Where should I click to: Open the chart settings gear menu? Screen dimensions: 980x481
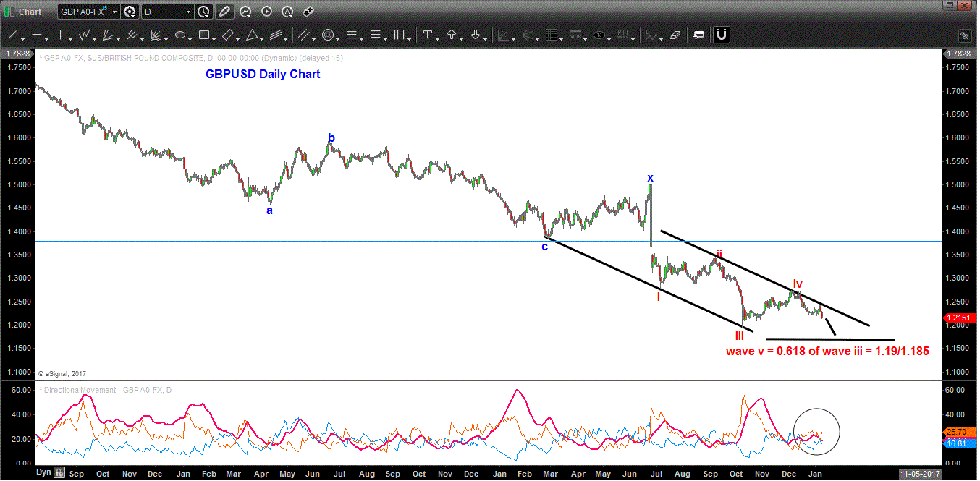point(130,12)
